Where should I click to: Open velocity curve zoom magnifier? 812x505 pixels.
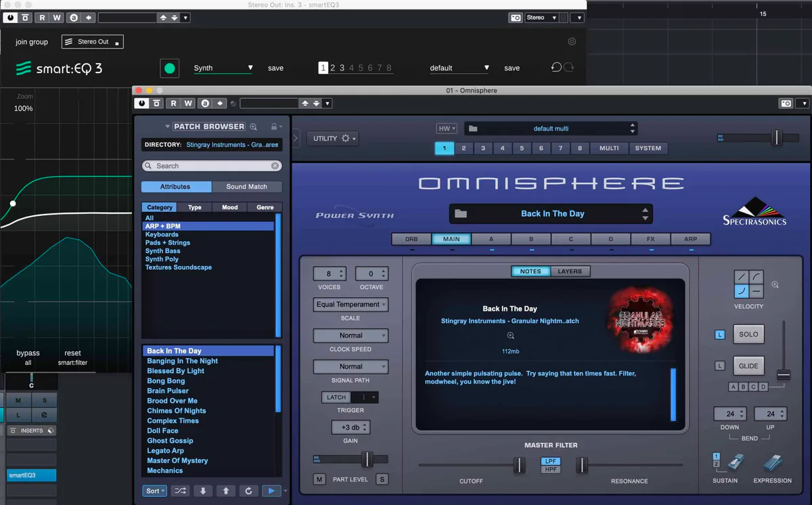coord(775,285)
